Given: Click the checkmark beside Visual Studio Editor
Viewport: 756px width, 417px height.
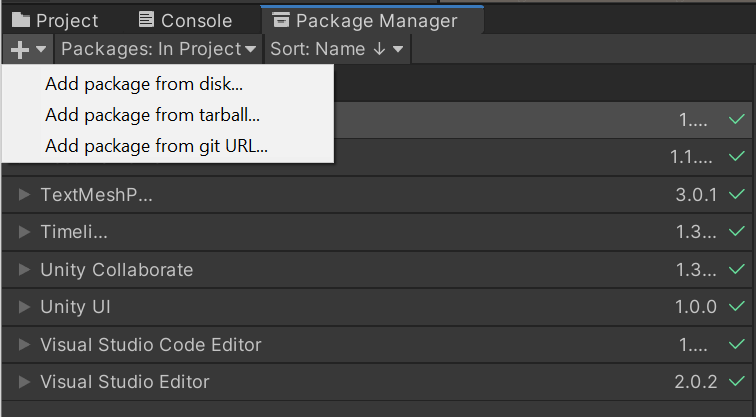Looking at the screenshot, I should [x=737, y=382].
